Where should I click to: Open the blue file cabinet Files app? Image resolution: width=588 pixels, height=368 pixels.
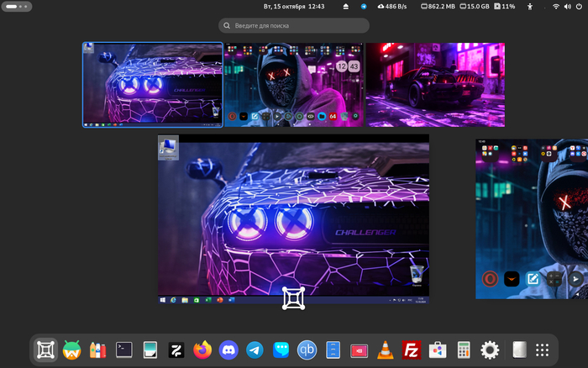point(333,350)
